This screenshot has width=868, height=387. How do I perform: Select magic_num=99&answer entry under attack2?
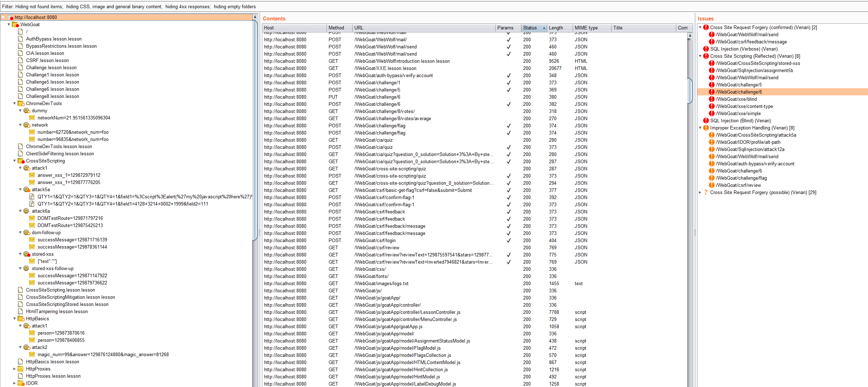103,354
